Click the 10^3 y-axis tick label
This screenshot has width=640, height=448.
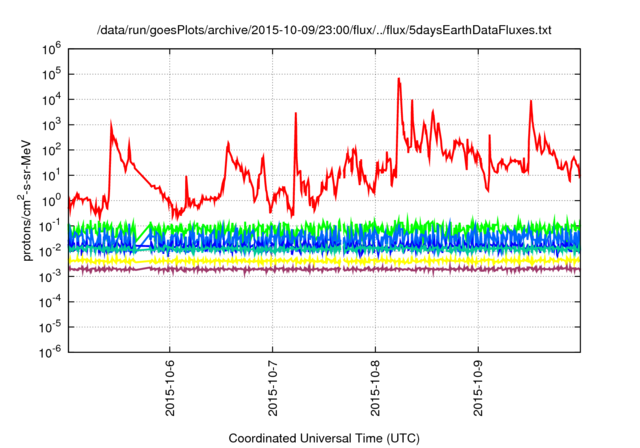pos(51,125)
